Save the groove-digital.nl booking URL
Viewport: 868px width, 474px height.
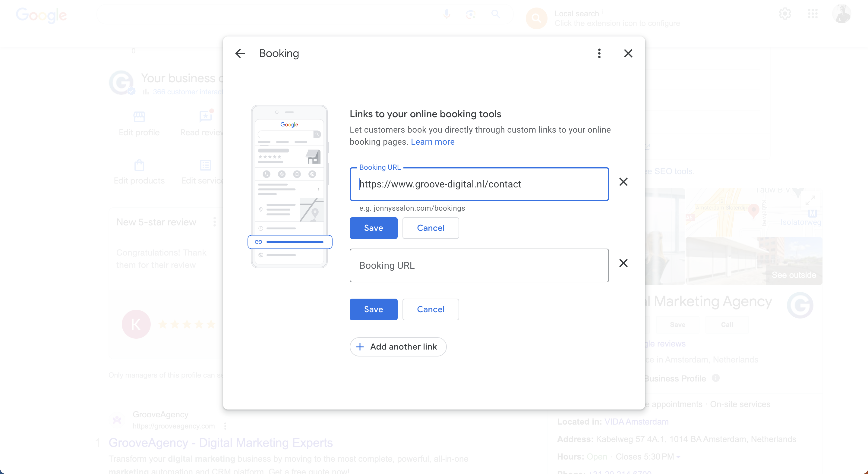[x=373, y=228]
